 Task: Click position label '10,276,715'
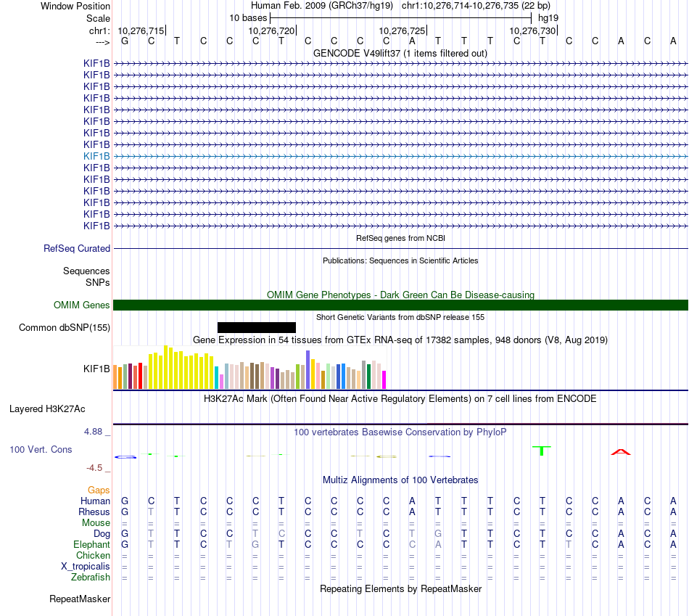click(141, 30)
